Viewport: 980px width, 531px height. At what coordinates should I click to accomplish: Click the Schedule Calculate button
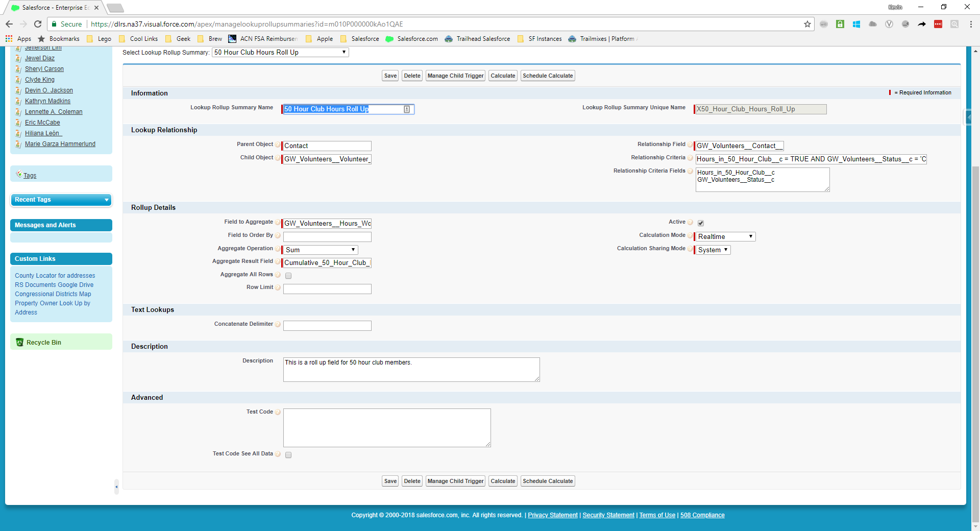[547, 76]
